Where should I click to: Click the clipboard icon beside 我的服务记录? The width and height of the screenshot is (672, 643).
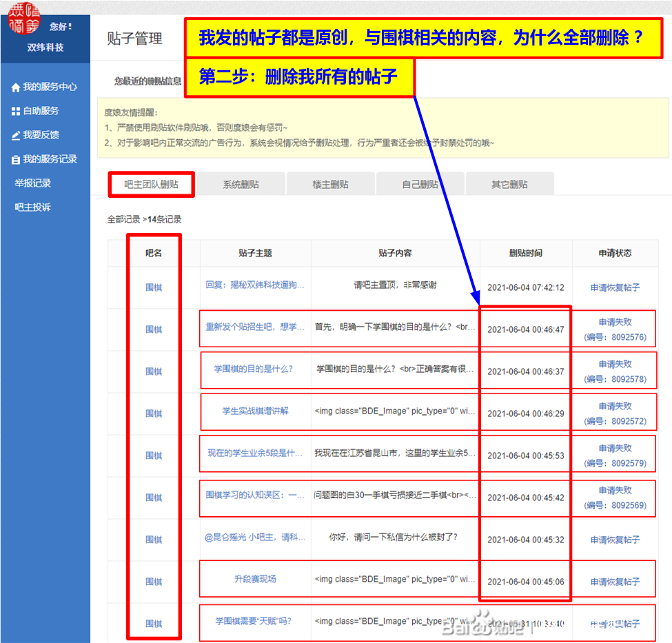coord(16,159)
